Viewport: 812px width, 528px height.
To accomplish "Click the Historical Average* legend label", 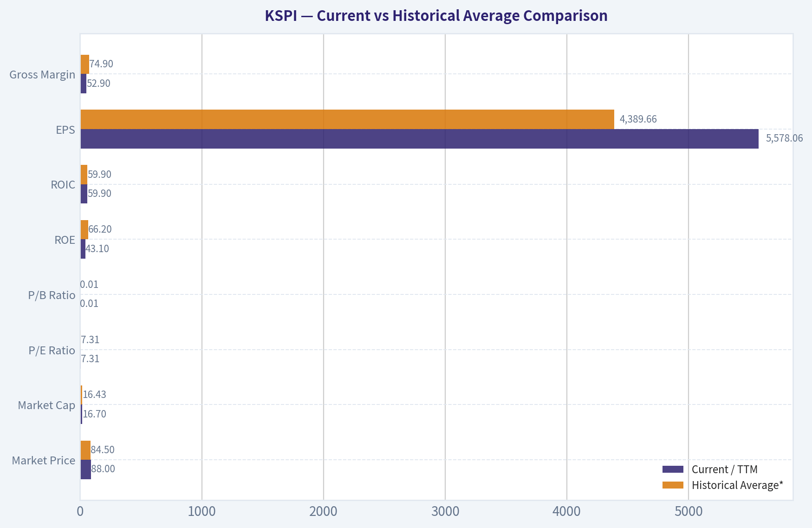I will 737,485.
